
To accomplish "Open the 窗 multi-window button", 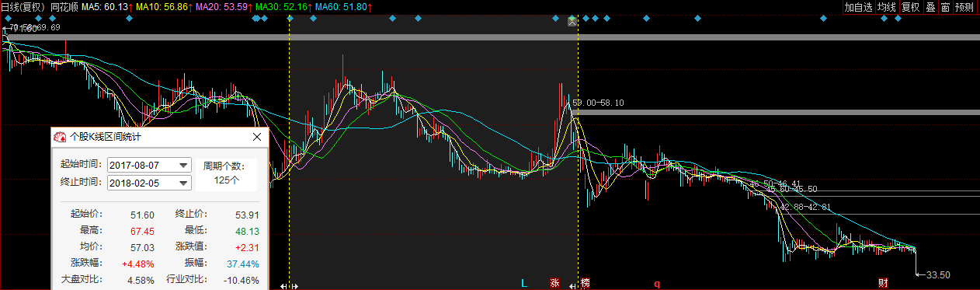I will pyautogui.click(x=945, y=7).
